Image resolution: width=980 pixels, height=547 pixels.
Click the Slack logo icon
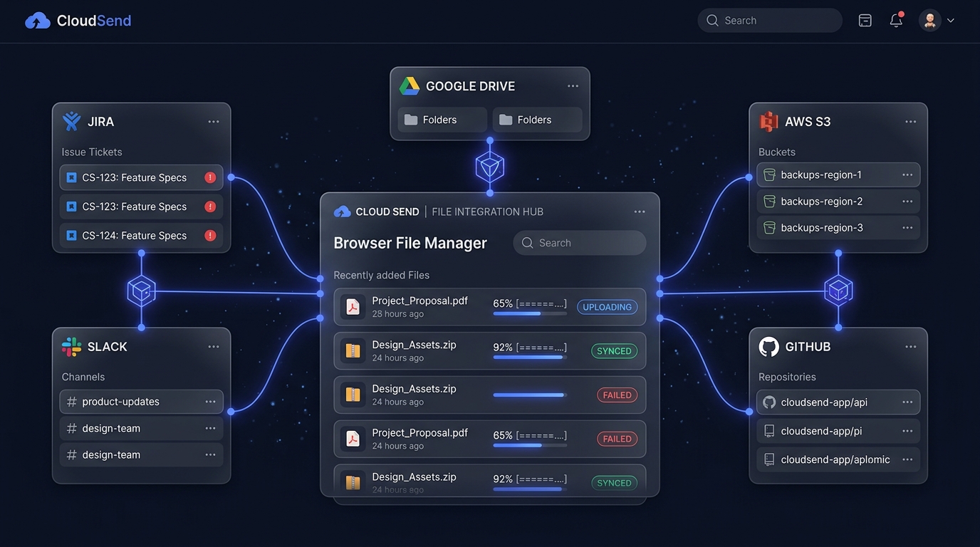tap(71, 347)
